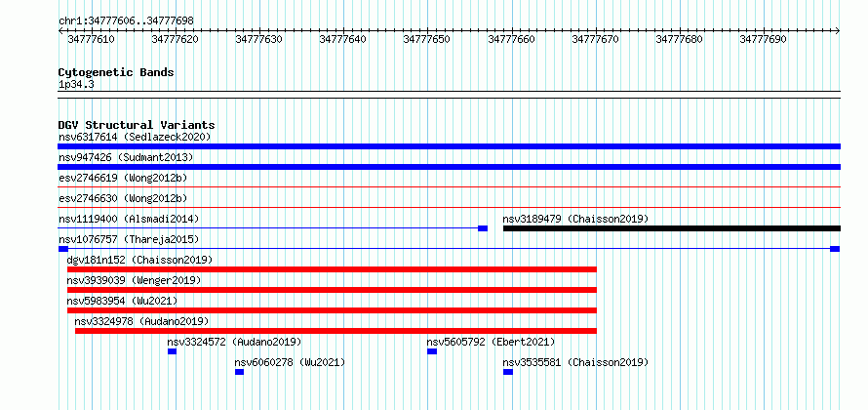The width and height of the screenshot is (868, 410).
Task: Open nsv3324978 (Audano2019) label
Action: (141, 321)
